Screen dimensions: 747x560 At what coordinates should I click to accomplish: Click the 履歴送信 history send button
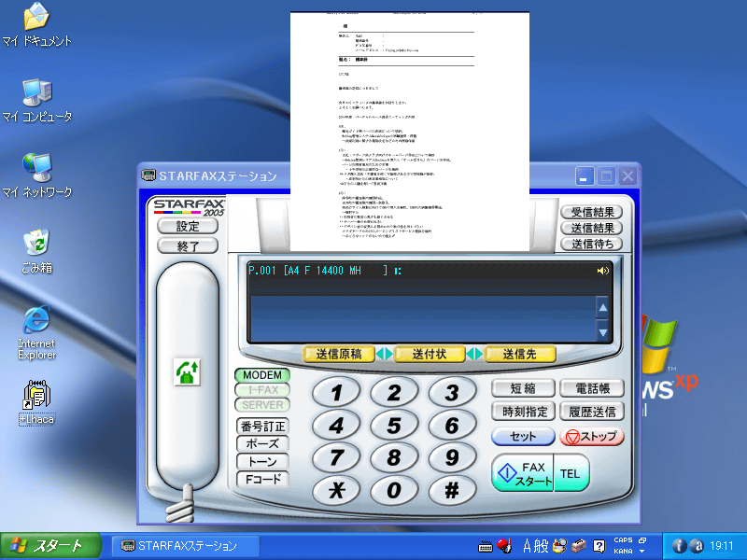[592, 412]
